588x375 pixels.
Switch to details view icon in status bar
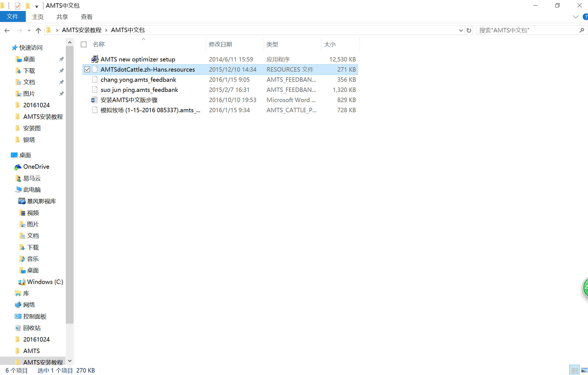point(575,370)
